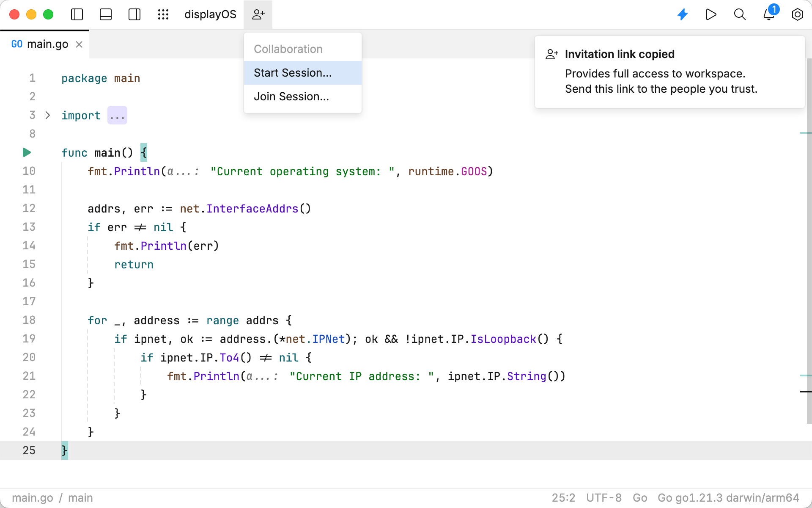The height and width of the screenshot is (508, 812).
Task: Open the displayOS project dropdown
Action: tap(210, 14)
